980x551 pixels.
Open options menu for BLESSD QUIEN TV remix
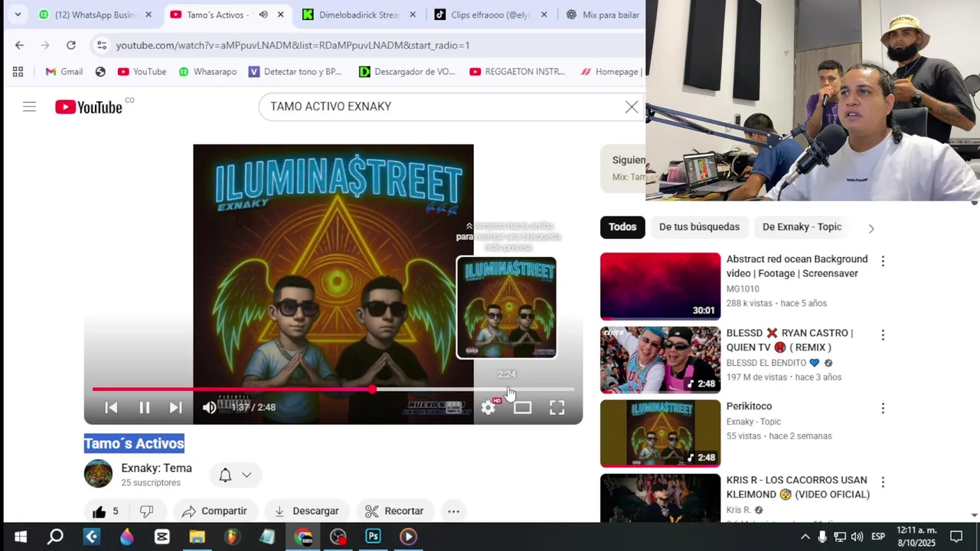[x=883, y=334]
